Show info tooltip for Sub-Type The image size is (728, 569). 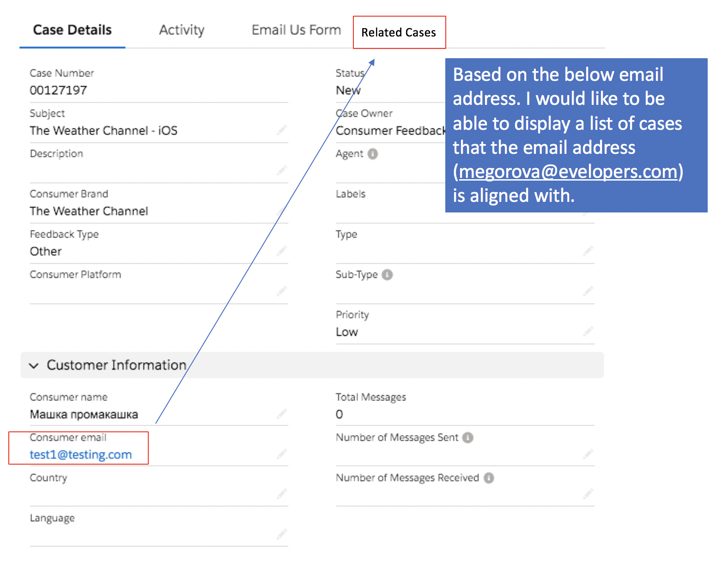pos(388,275)
